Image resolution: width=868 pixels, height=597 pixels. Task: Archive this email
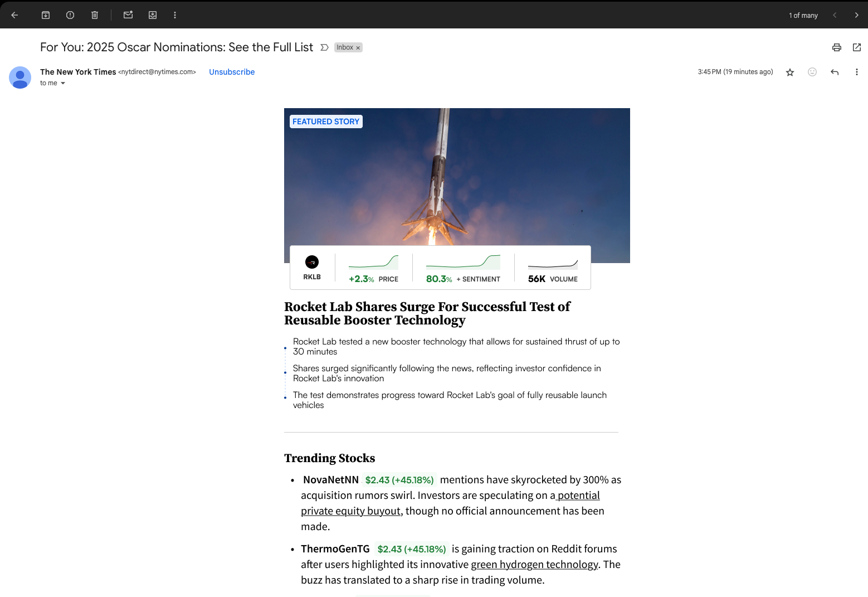pos(46,15)
